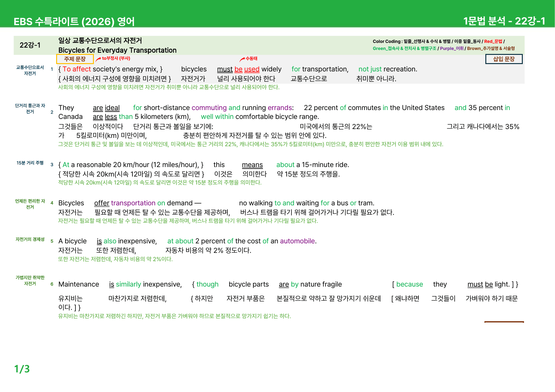Click the '주제 문장' label box
This screenshot has width=555, height=392.
pyautogui.click(x=75, y=59)
